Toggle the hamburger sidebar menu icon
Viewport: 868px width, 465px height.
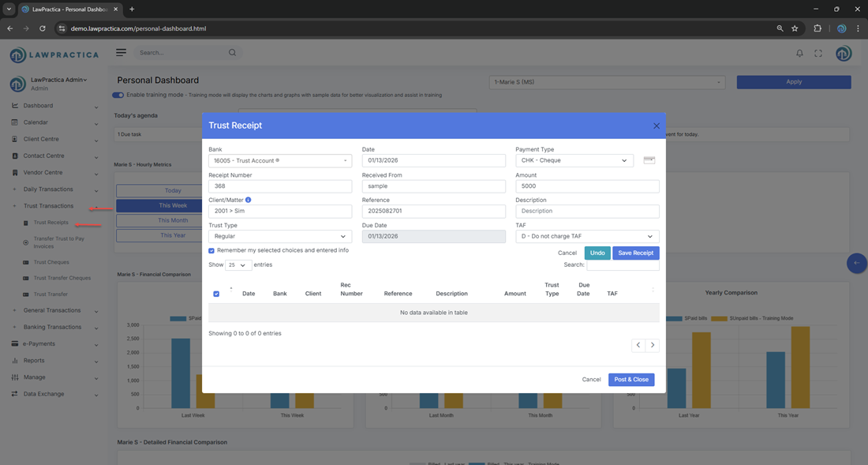pos(121,53)
